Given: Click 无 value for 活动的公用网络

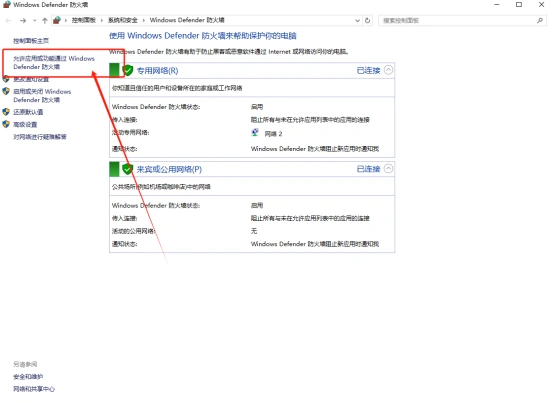Looking at the screenshot, I should tap(254, 231).
